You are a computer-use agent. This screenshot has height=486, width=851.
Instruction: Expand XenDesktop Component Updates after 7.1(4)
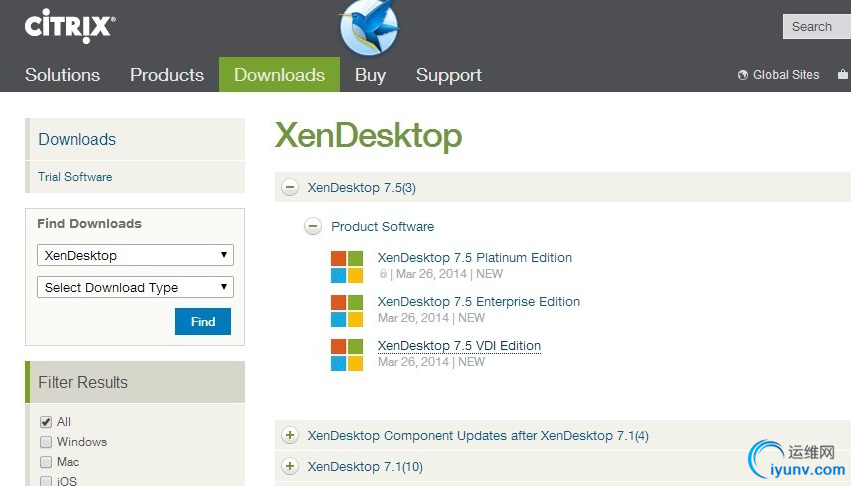click(290, 435)
